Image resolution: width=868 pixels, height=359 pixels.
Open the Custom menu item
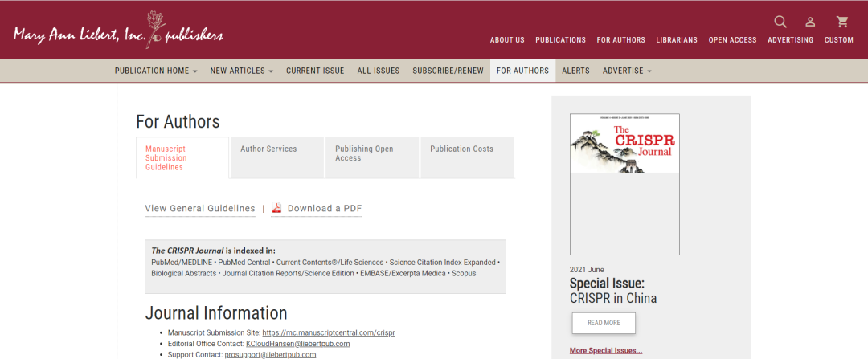pos(838,40)
